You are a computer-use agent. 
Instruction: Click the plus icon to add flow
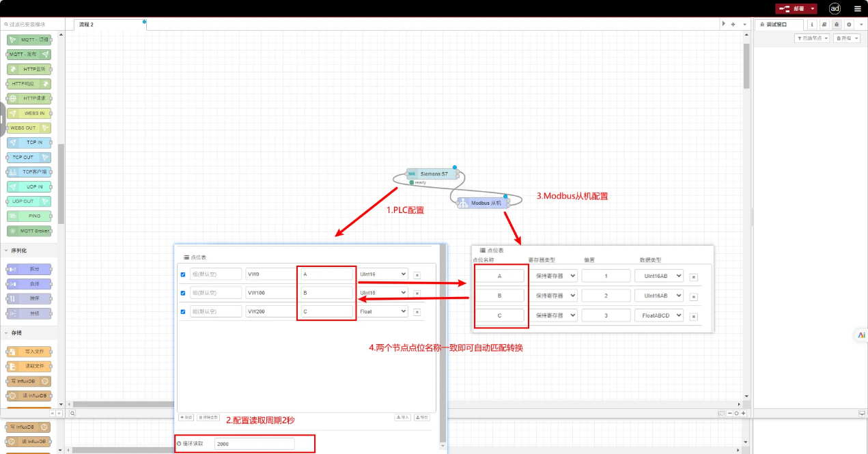click(733, 24)
